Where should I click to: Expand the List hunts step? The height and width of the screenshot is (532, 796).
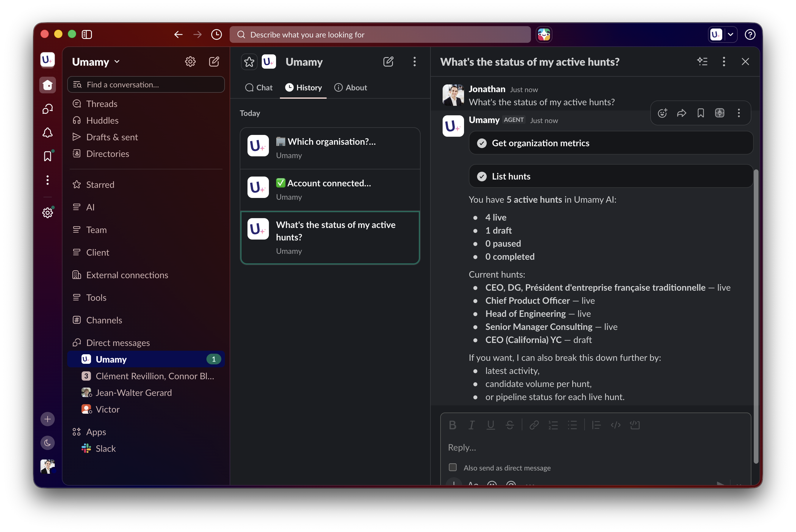click(x=610, y=176)
